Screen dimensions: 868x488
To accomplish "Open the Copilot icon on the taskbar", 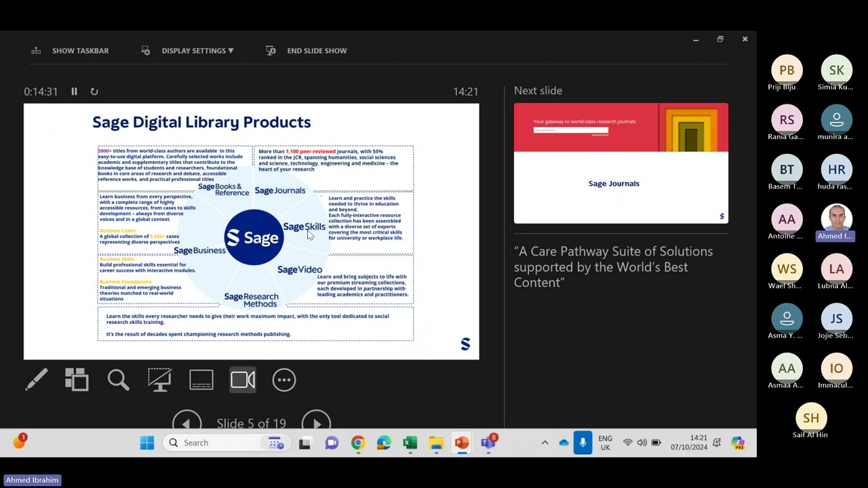I will [738, 443].
